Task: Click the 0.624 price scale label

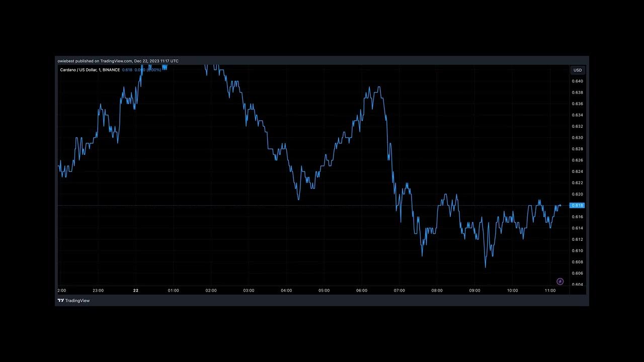Action: [x=577, y=171]
